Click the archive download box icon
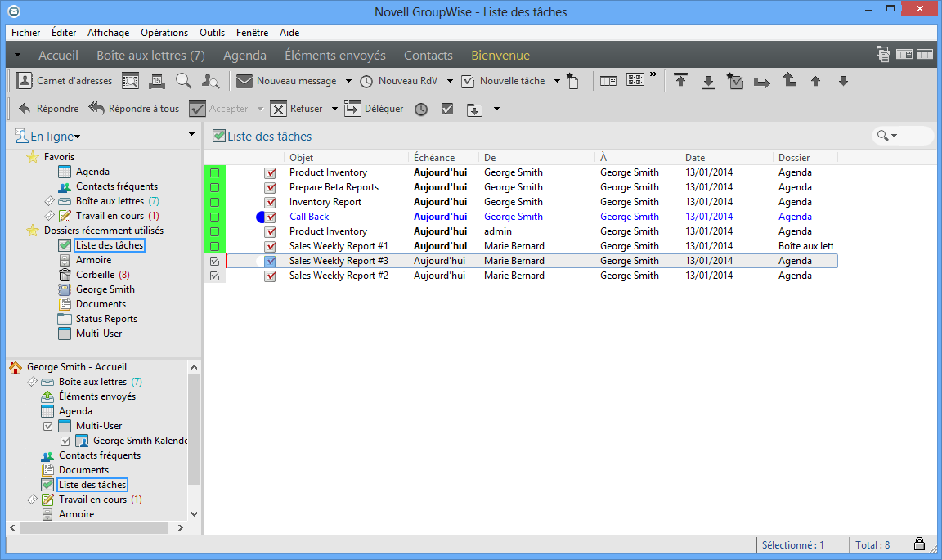The image size is (942, 560). (474, 110)
